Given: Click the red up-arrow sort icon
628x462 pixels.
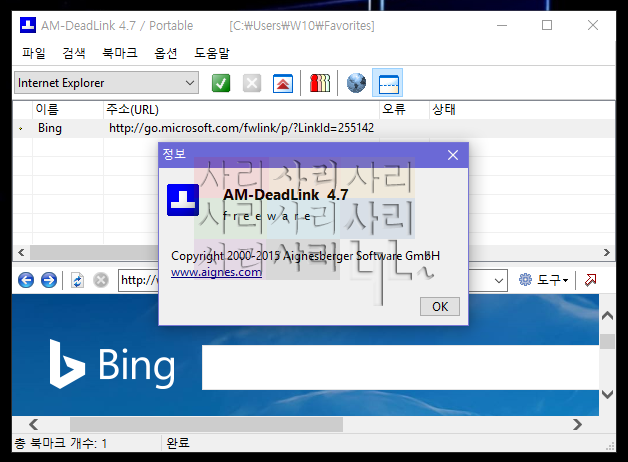Looking at the screenshot, I should [283, 83].
